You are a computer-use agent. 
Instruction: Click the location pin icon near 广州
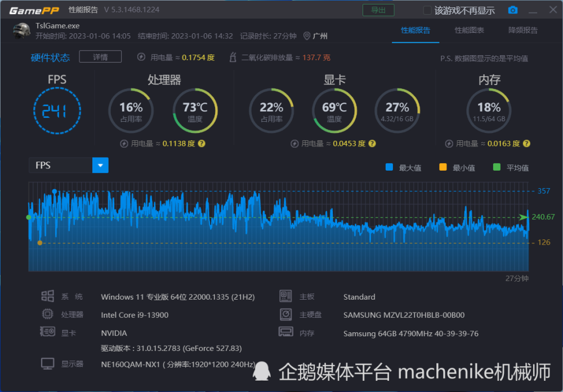click(307, 36)
